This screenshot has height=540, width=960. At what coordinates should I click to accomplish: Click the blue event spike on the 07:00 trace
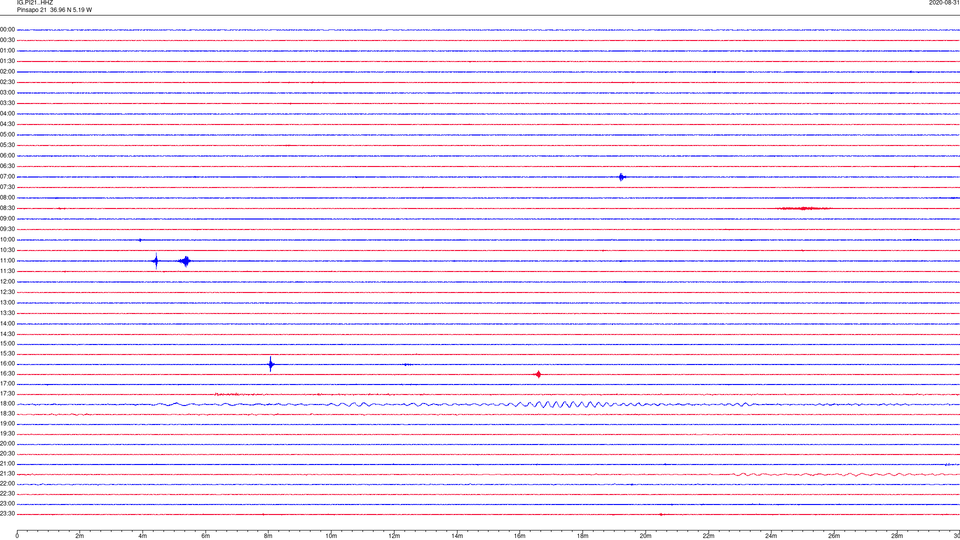[x=621, y=177]
